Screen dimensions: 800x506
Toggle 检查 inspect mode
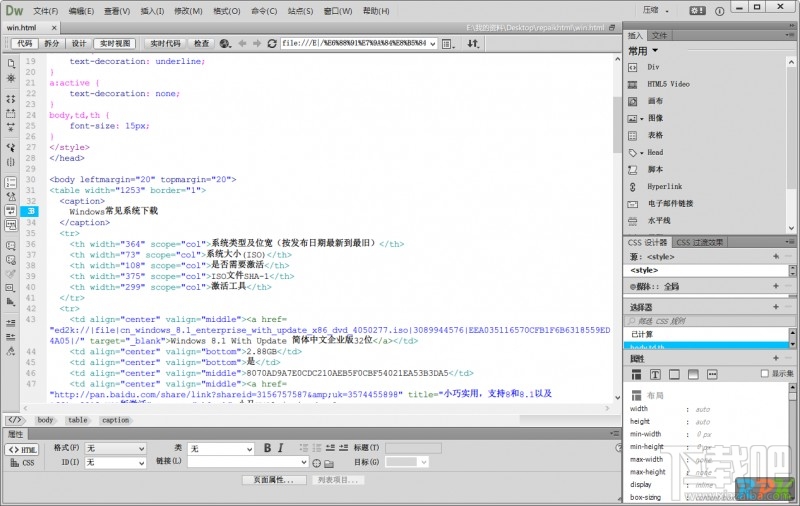click(x=202, y=44)
